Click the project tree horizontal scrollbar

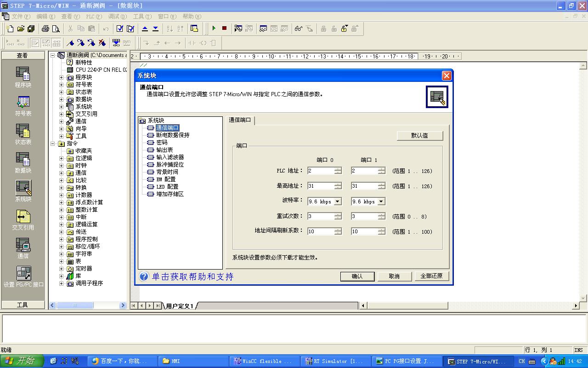[x=88, y=305]
